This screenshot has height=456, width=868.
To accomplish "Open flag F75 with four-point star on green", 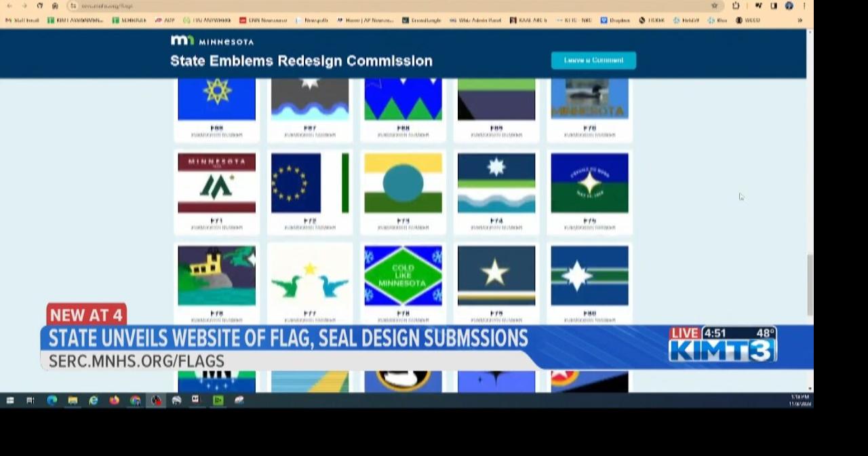I will [589, 183].
